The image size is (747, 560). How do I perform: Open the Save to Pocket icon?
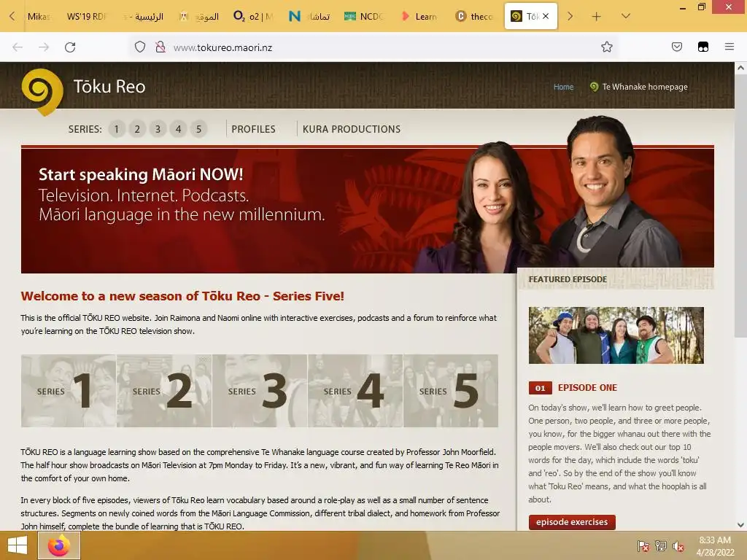(676, 47)
